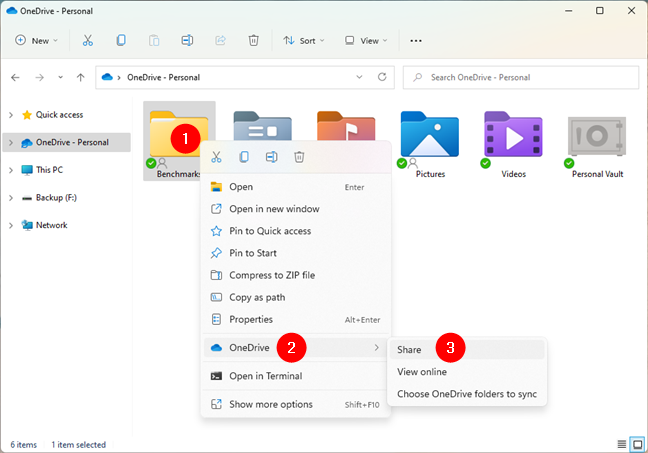Click the Delete trash icon in the top toolbar

click(253, 41)
